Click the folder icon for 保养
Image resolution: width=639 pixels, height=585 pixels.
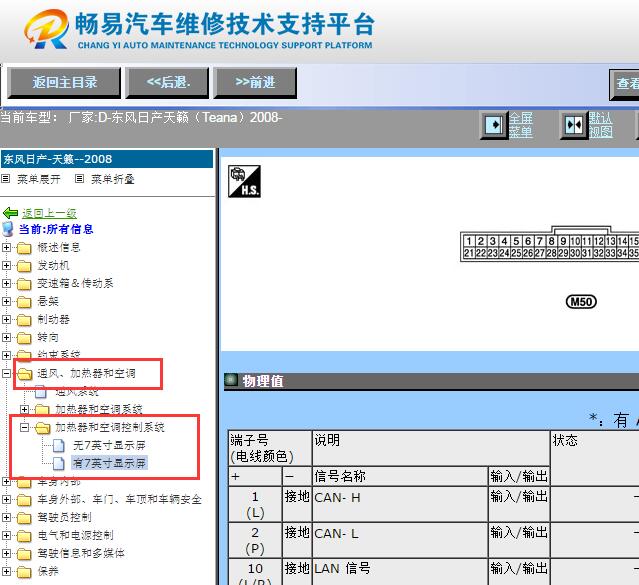[24, 572]
